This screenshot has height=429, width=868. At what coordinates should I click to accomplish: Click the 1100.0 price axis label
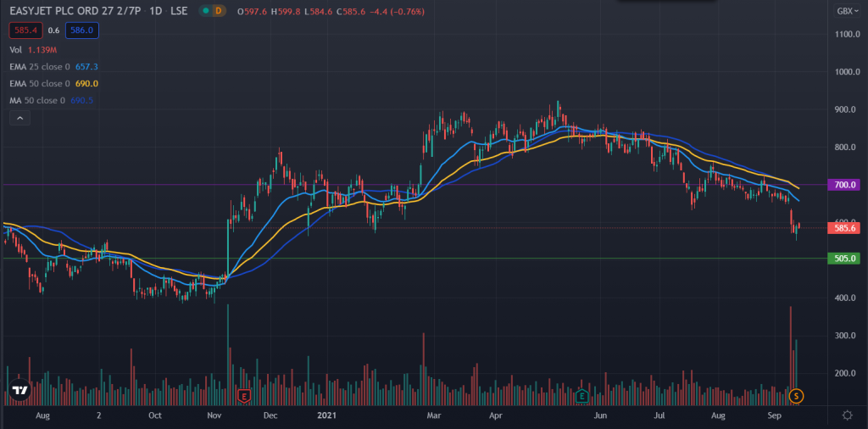[848, 34]
